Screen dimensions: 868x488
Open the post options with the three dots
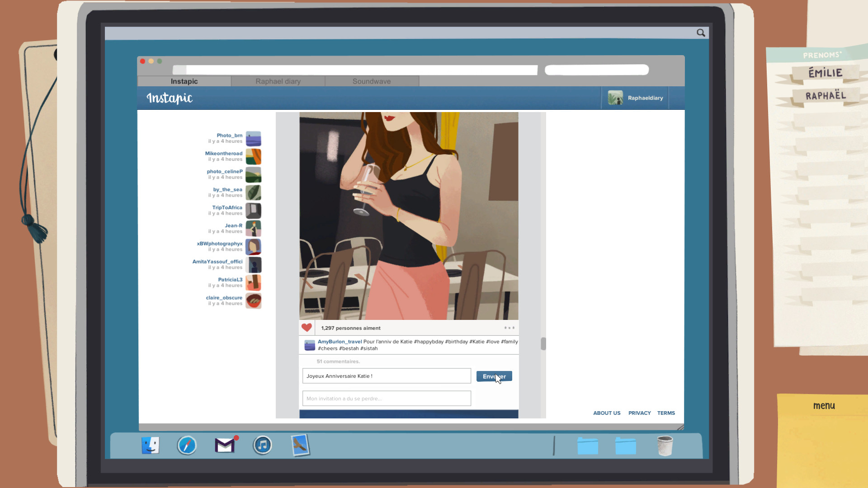point(509,327)
